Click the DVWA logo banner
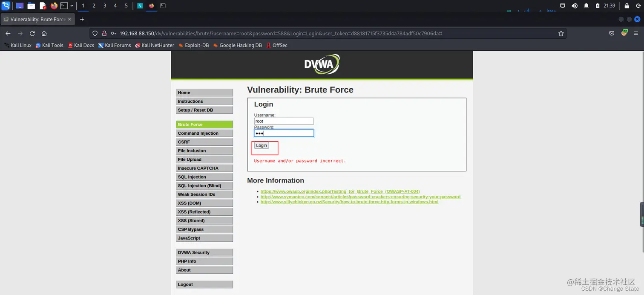Screen dimensions: 644x295 (322, 64)
